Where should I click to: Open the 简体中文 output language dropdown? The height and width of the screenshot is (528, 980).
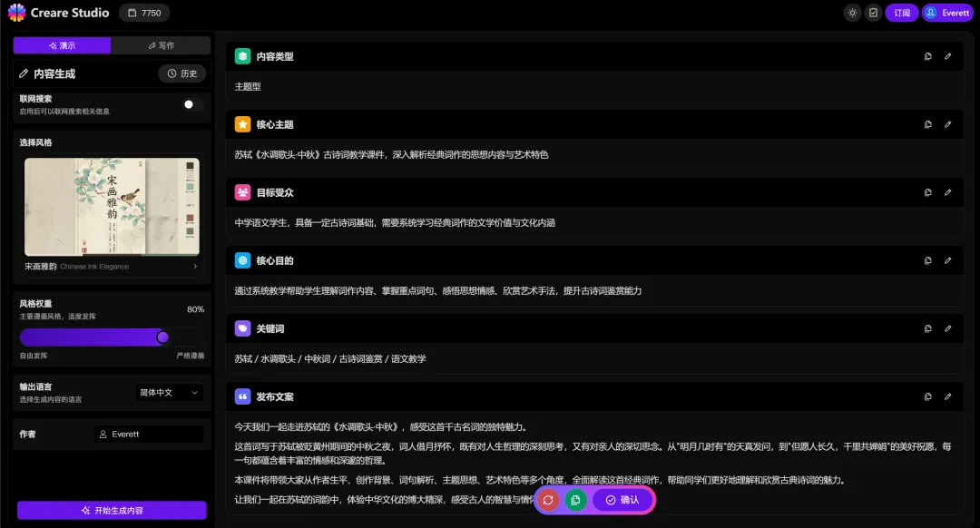[170, 393]
